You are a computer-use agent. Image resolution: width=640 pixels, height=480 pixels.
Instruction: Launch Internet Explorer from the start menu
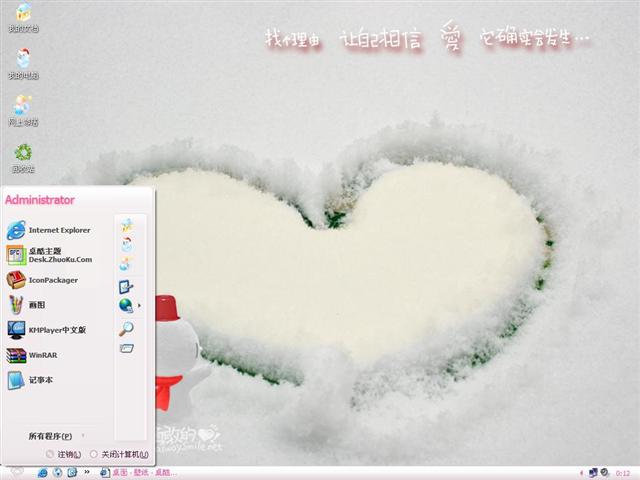[49, 230]
